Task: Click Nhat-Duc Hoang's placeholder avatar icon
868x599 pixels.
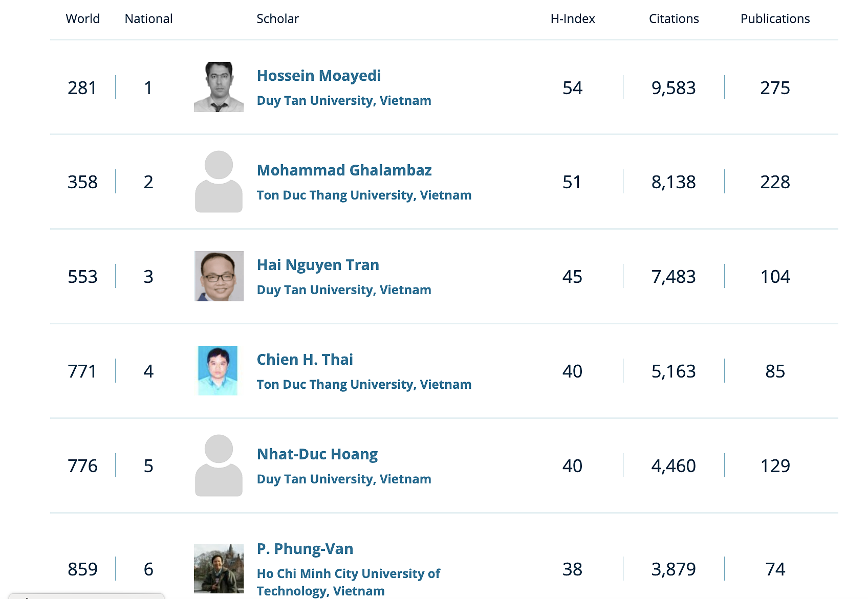Action: (219, 465)
